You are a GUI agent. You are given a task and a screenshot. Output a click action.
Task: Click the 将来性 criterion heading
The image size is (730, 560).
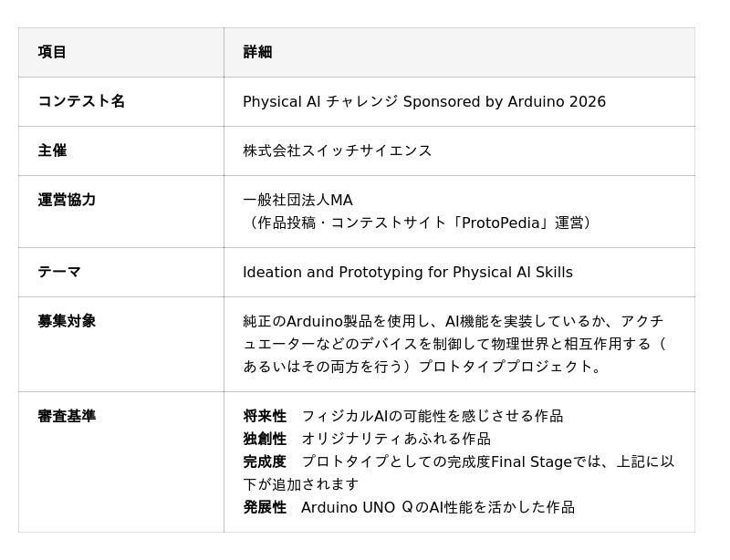pos(265,416)
